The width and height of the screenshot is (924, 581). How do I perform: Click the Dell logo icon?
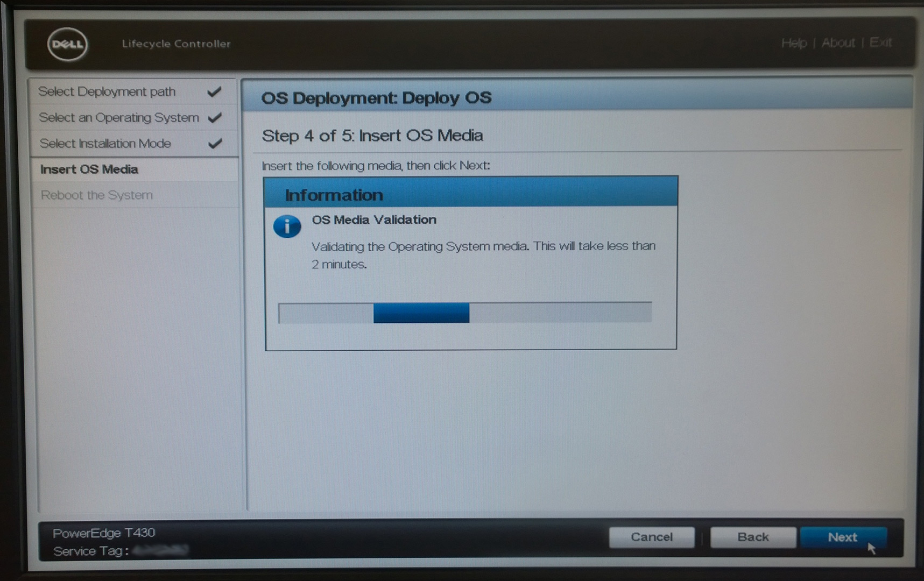coord(67,44)
